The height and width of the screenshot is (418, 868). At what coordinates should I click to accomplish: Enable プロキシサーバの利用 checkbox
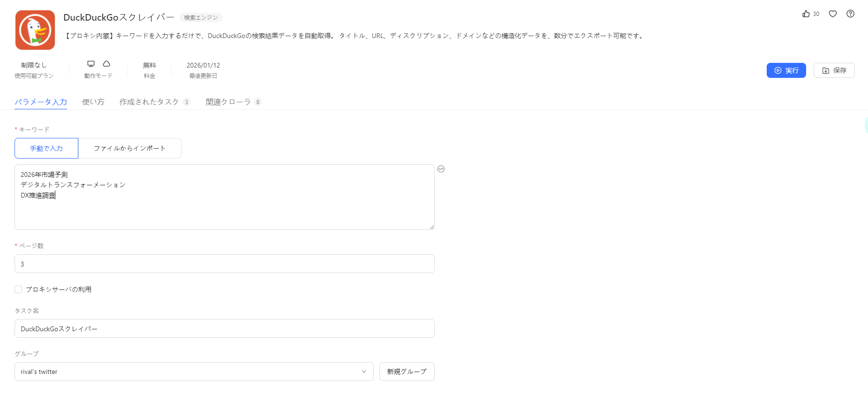[x=18, y=289]
